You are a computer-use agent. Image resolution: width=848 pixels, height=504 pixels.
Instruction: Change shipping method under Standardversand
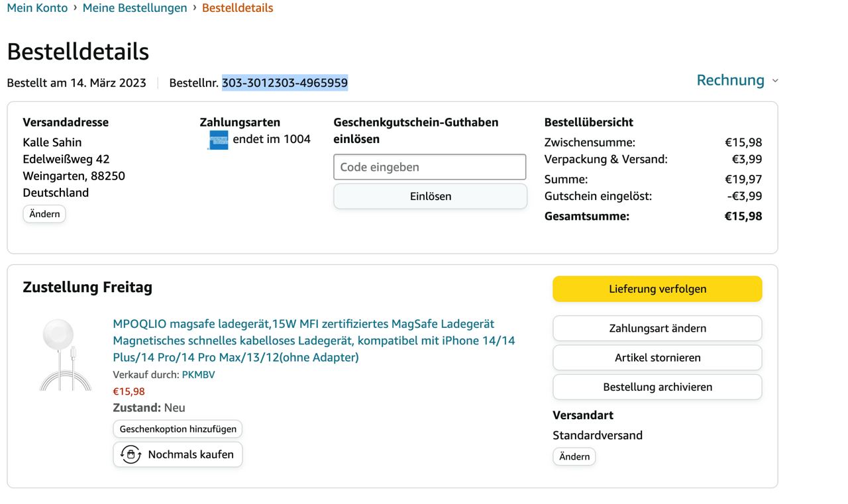click(574, 457)
